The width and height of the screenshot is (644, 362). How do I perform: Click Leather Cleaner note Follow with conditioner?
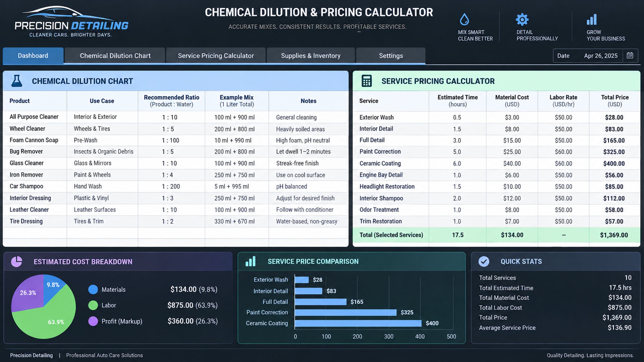pos(305,210)
